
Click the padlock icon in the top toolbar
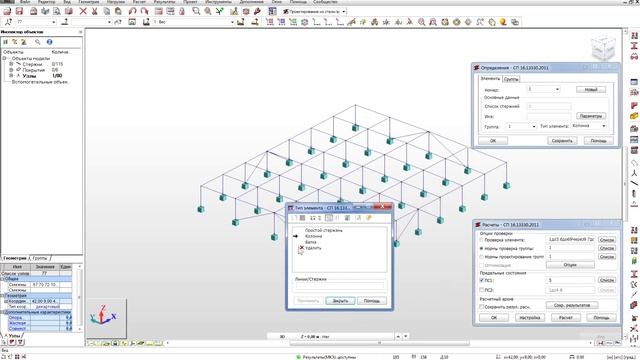point(182,11)
